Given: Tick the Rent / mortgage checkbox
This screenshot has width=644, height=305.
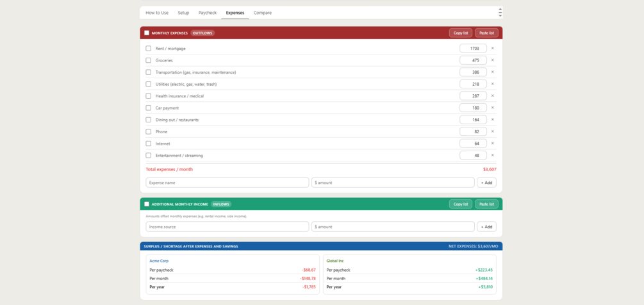Looking at the screenshot, I should coord(149,49).
